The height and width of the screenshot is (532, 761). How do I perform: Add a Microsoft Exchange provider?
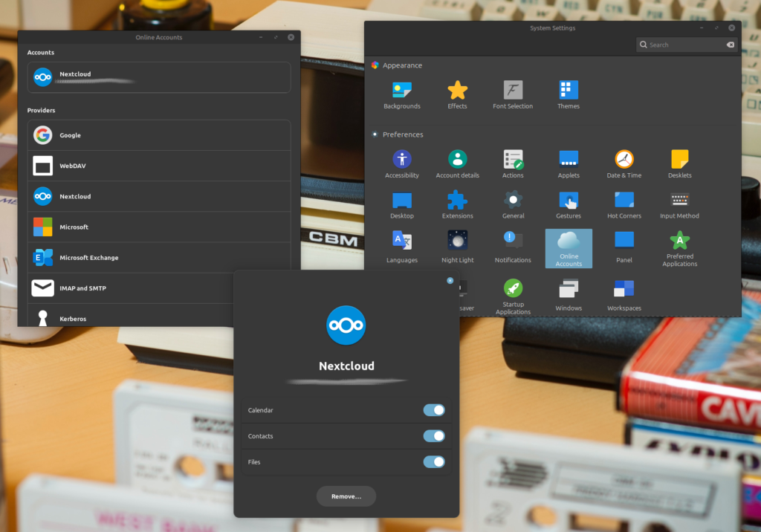coord(159,257)
